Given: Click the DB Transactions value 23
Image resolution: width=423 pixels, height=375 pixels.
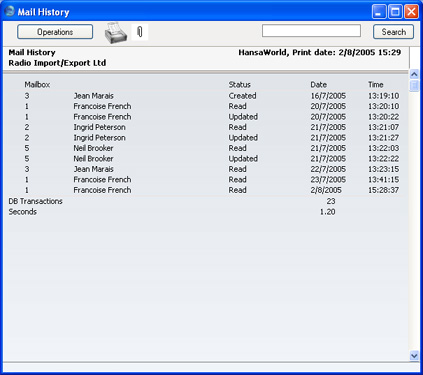Looking at the screenshot, I should click(x=331, y=201).
